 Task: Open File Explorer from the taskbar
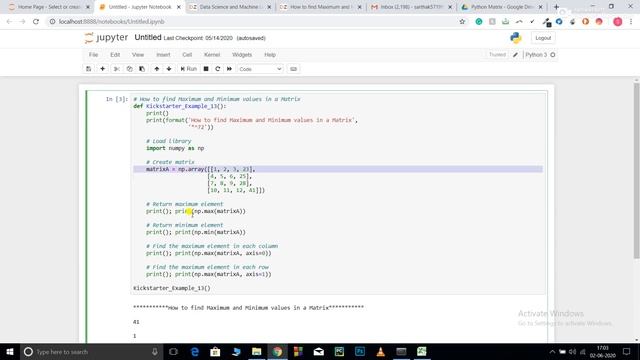[x=256, y=351]
